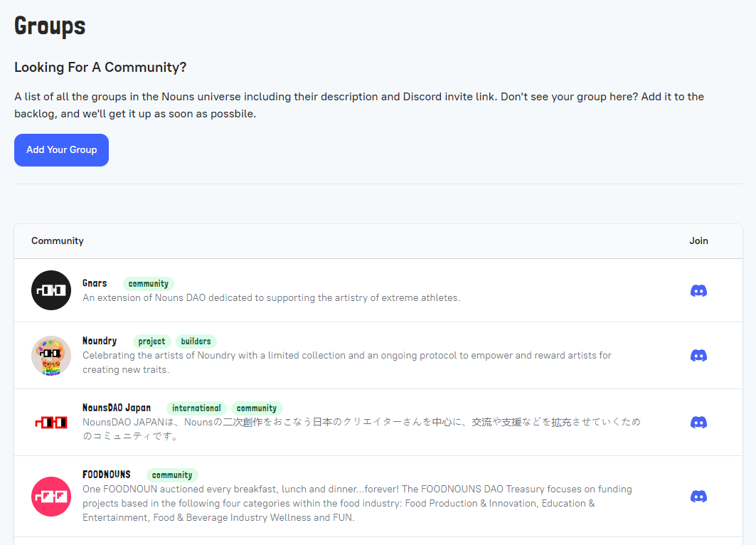Viewport: 756px width, 545px height.
Task: Click the Japanese description under NounsDAO Japan
Action: pyautogui.click(x=361, y=429)
